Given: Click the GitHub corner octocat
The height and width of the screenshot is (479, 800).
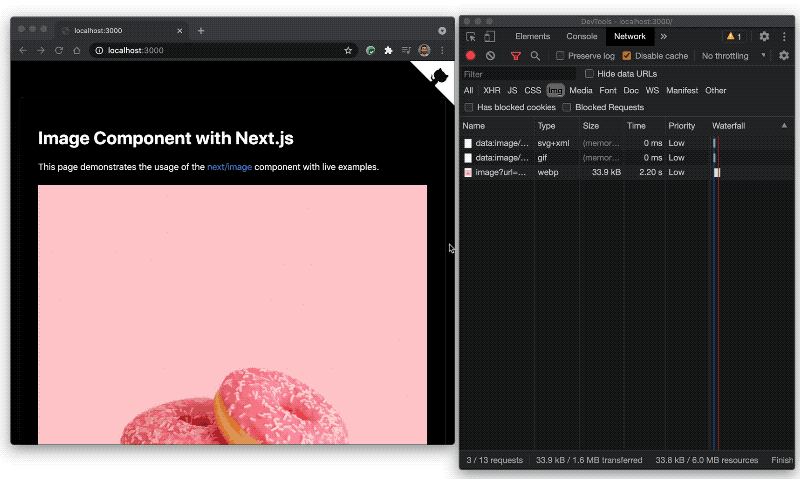Looking at the screenshot, I should coord(438,77).
